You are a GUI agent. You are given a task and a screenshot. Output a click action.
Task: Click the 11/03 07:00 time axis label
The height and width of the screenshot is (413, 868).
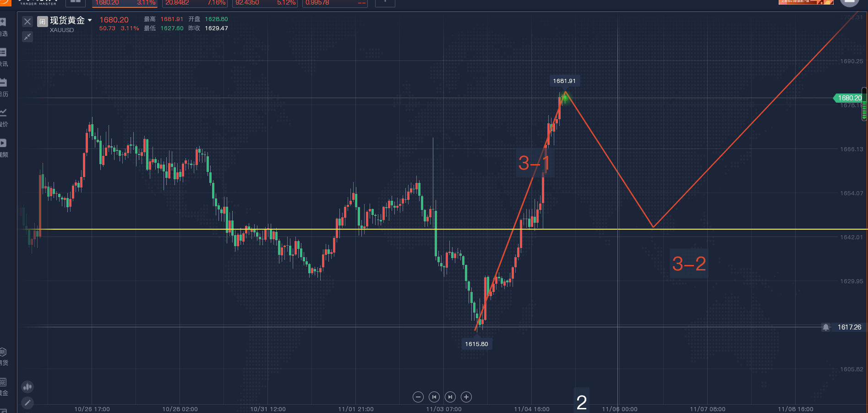click(444, 409)
